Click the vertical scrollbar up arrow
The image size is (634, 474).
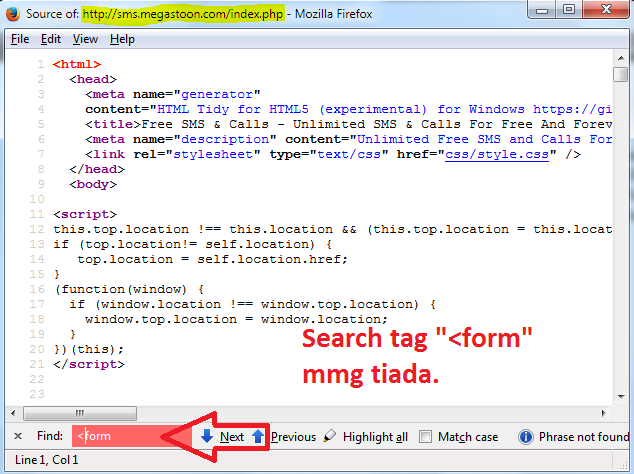pos(621,58)
